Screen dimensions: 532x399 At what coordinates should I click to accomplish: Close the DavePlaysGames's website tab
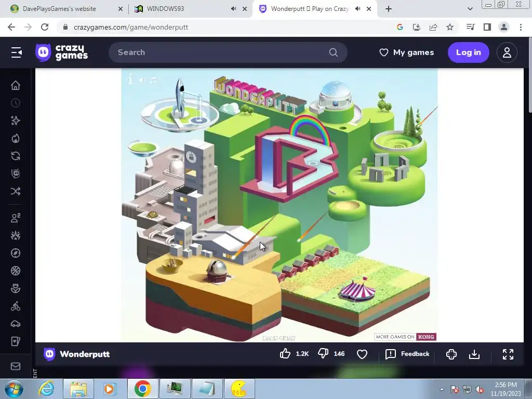[121, 9]
